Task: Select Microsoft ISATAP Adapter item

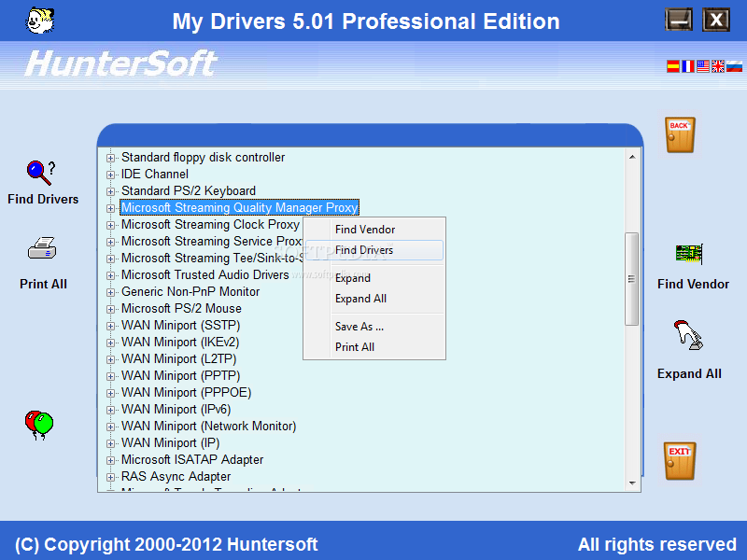Action: point(192,459)
